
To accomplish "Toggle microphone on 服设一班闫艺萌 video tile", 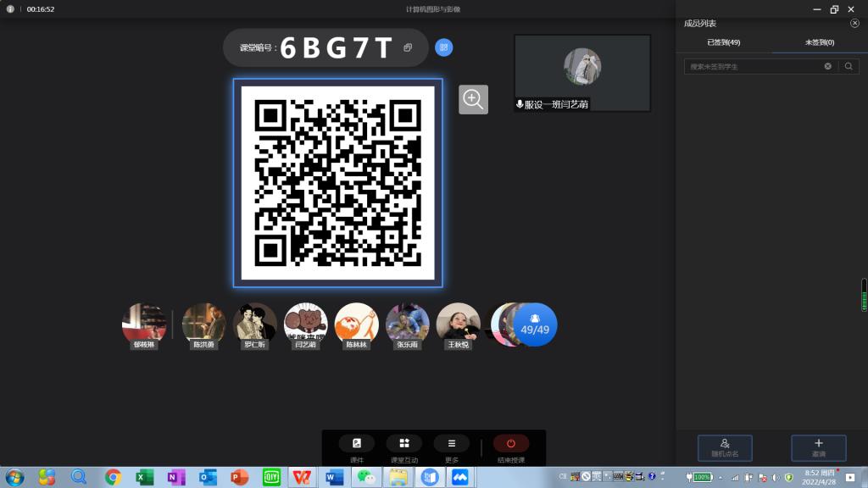I will point(520,104).
